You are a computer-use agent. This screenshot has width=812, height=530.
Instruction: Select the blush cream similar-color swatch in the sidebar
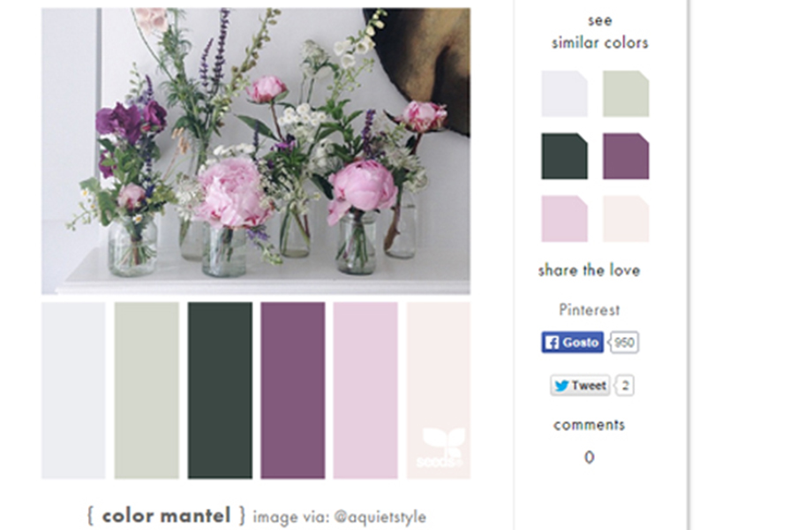(x=626, y=219)
